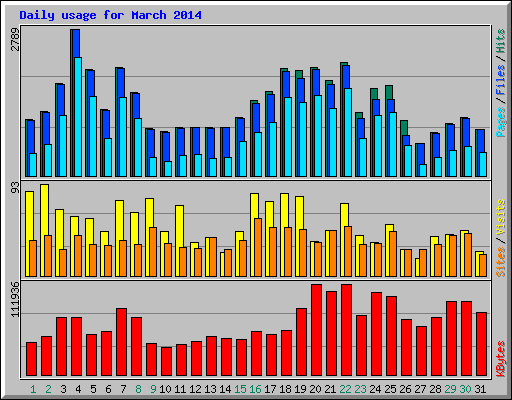Click day label 14 on the axis

pos(225,389)
